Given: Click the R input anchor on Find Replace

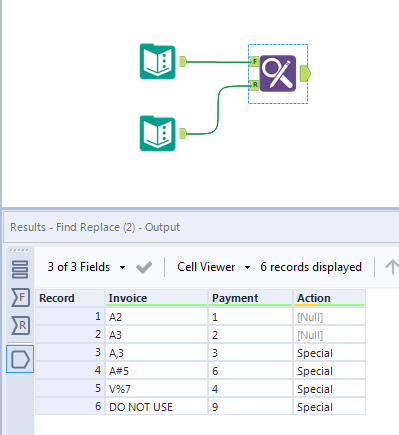Looking at the screenshot, I should pos(254,85).
